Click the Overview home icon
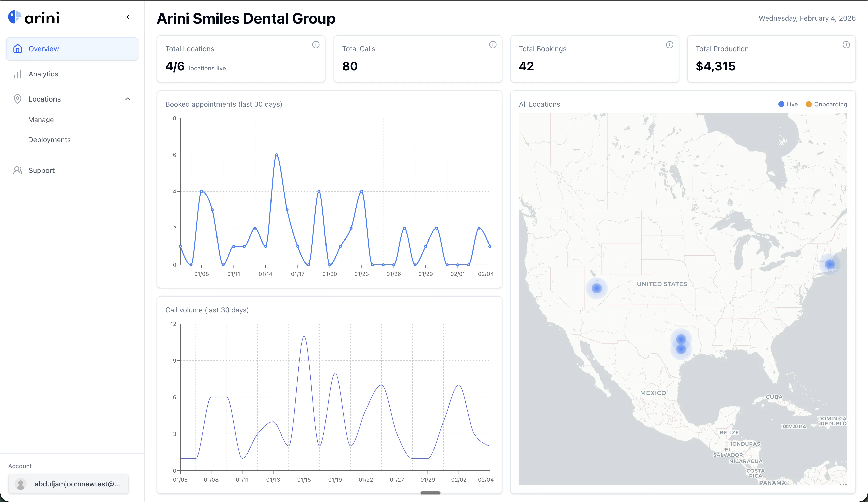The width and height of the screenshot is (868, 502). [18, 49]
